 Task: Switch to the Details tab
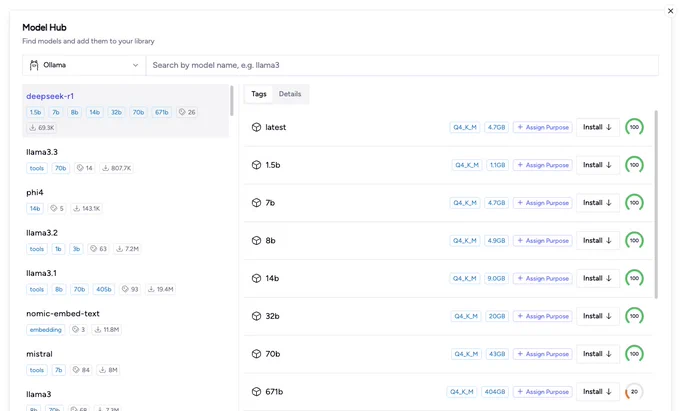click(290, 94)
